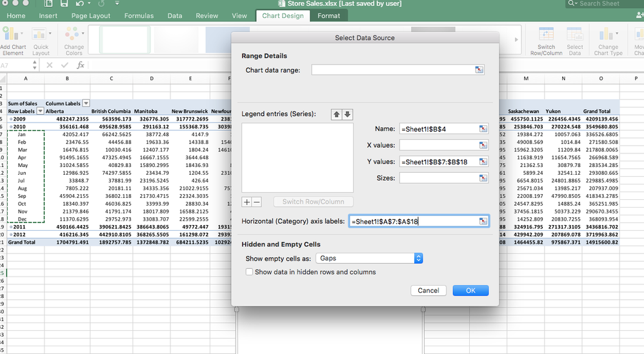Move the series down with the down arrow

[x=347, y=114]
